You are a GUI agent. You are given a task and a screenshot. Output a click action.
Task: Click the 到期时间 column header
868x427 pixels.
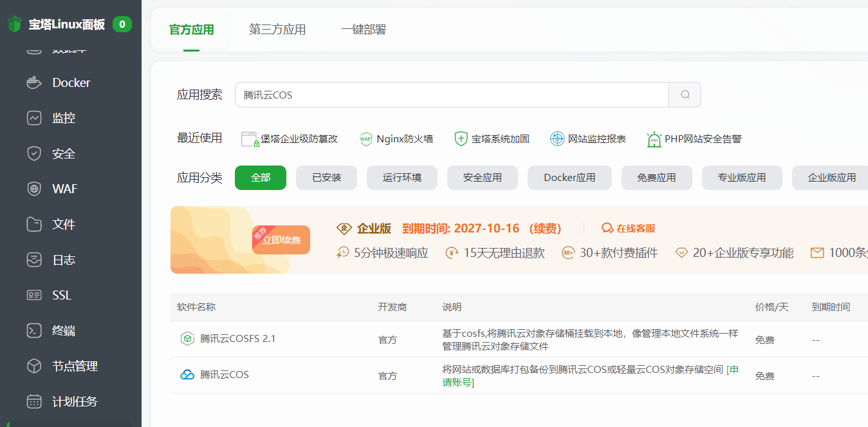pos(831,307)
